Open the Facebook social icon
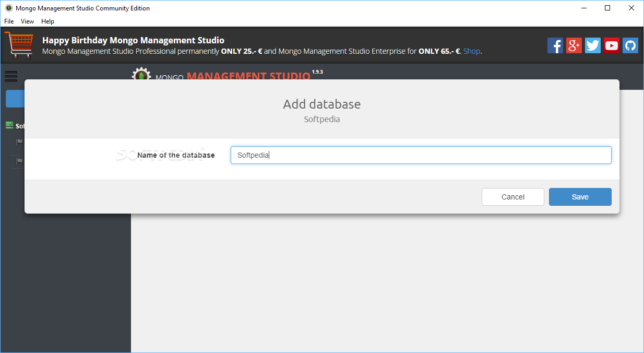The image size is (644, 353). point(555,45)
